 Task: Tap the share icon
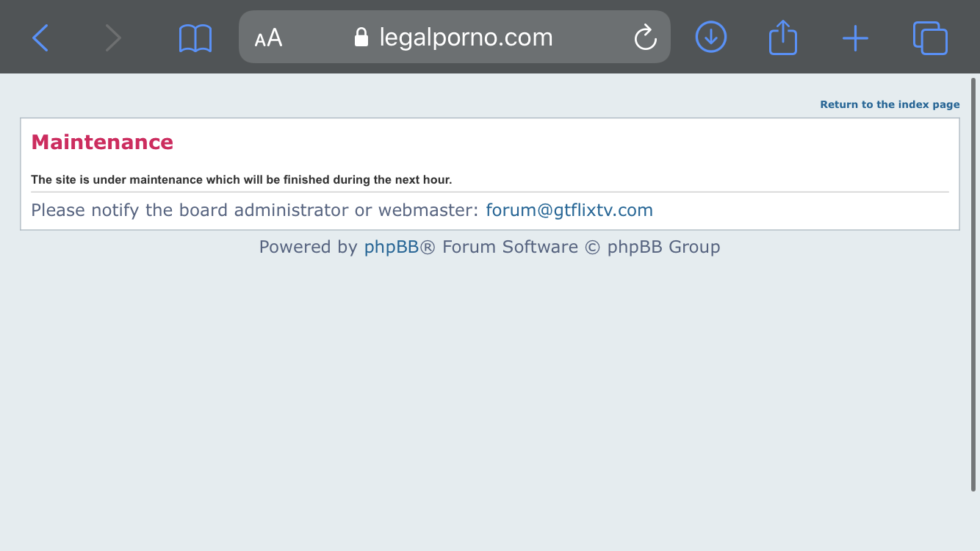click(782, 37)
